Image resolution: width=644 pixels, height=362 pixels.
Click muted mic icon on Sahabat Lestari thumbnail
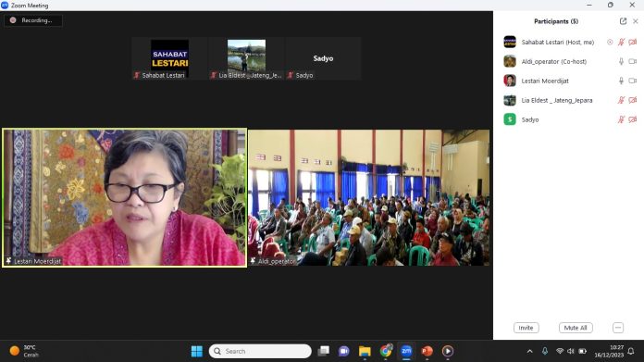[137, 75]
